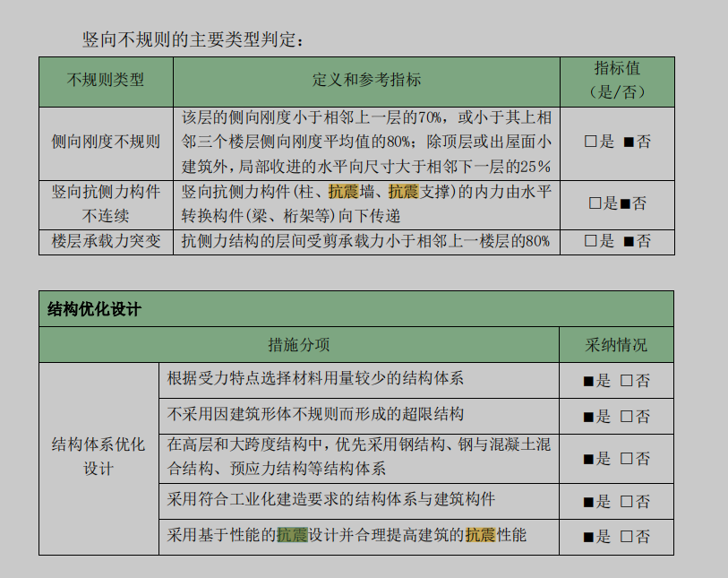Click the 结构优化设计 table title
The image size is (728, 578).
(94, 309)
